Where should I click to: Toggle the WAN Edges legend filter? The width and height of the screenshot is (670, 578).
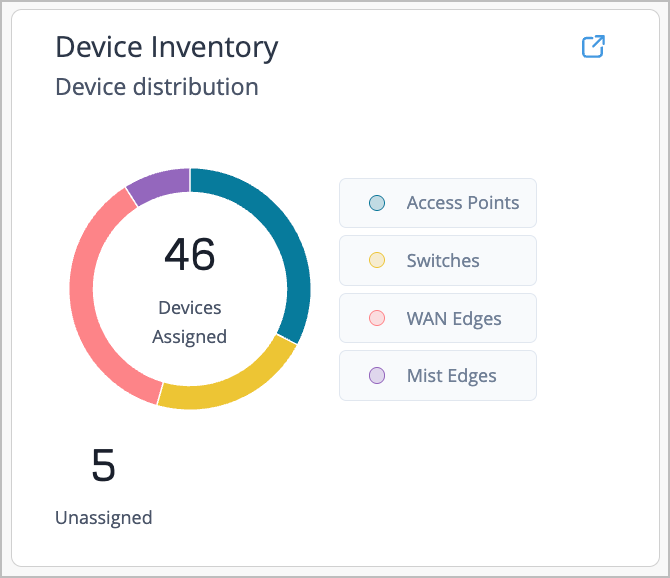[438, 318]
